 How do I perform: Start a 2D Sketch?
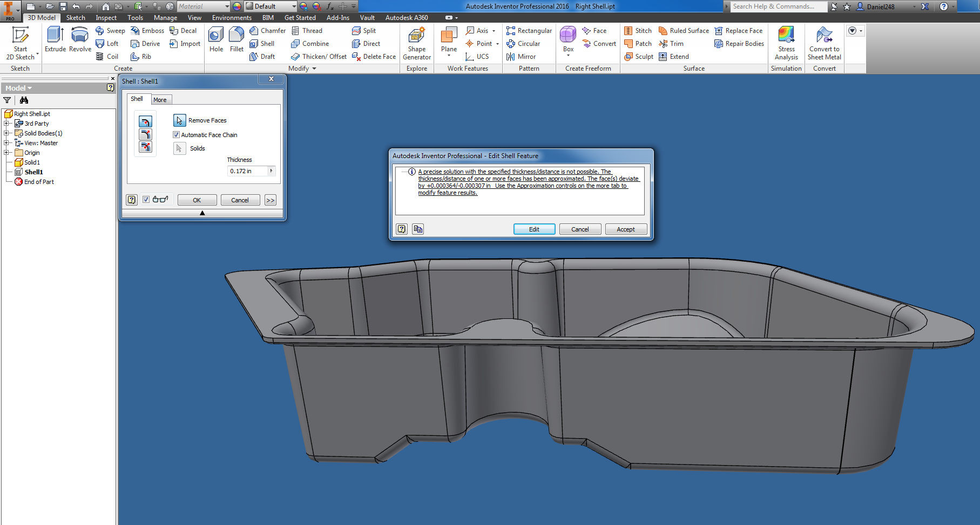21,43
